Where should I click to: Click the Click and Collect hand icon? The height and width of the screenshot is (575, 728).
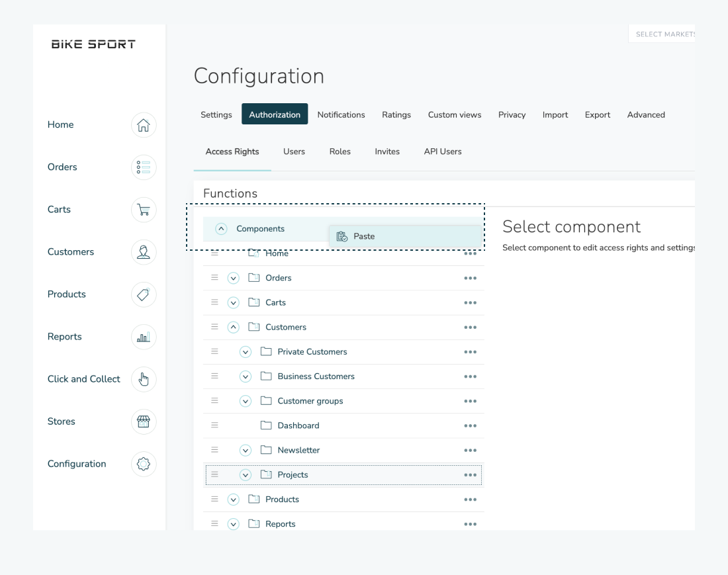coord(144,379)
